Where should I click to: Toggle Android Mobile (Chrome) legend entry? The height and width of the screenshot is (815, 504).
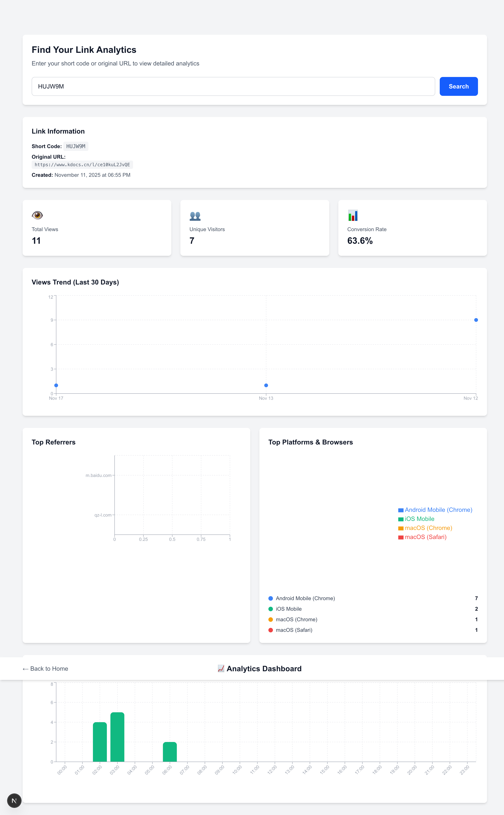438,510
